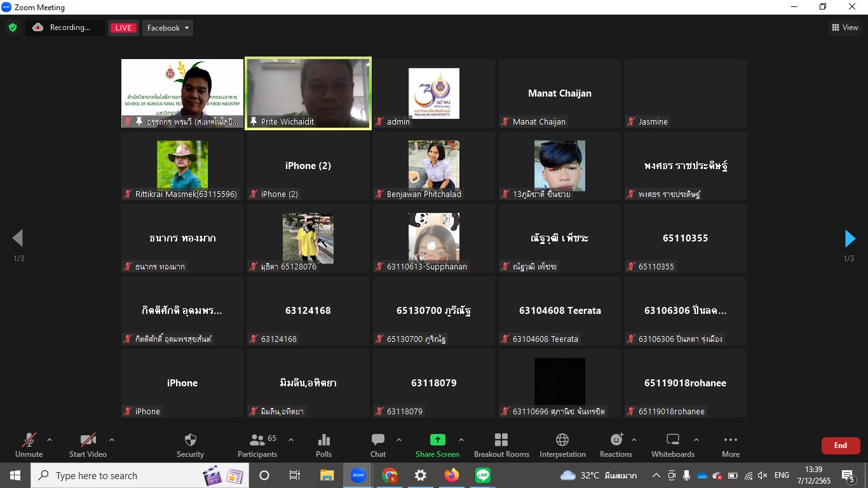Open Breakout Rooms

coord(501,445)
